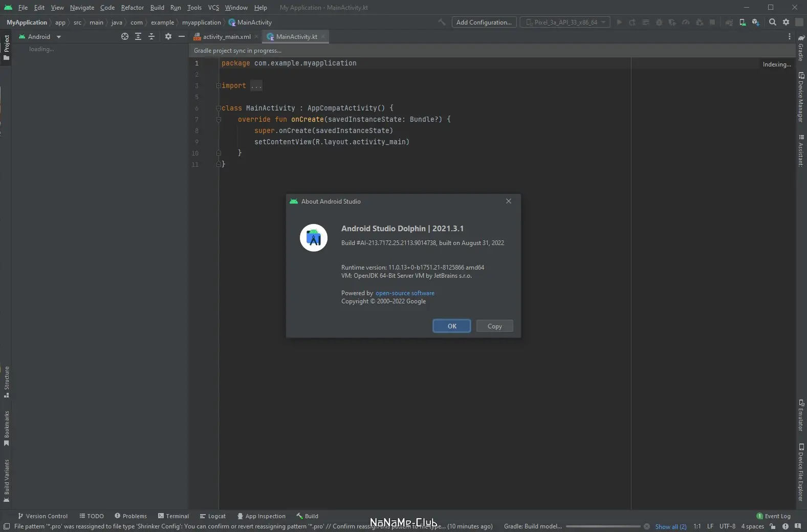Toggle Device Manager side panel
The image size is (807, 532).
click(x=801, y=97)
